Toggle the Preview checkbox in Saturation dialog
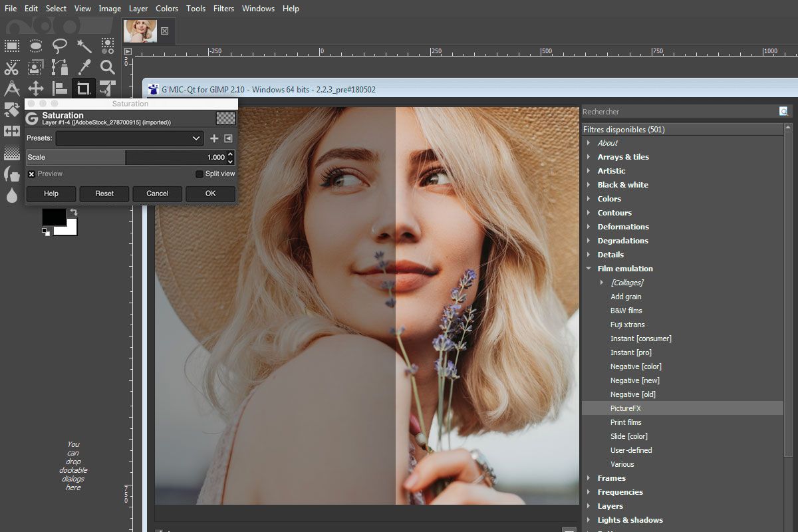This screenshot has width=798, height=532. click(33, 174)
